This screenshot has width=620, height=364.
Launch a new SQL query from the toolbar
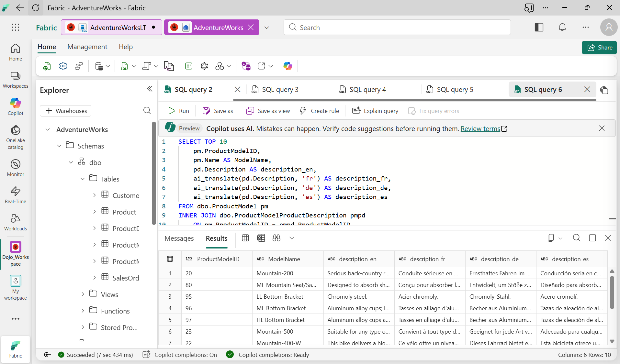pyautogui.click(x=125, y=66)
